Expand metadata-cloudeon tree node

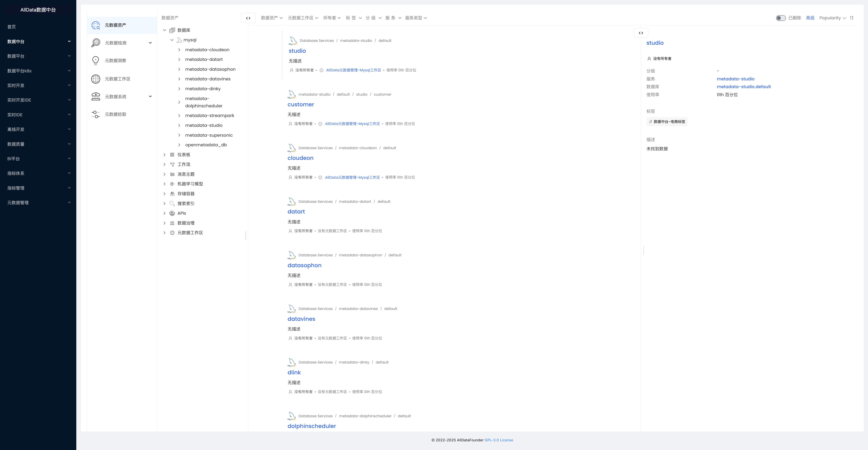[179, 50]
